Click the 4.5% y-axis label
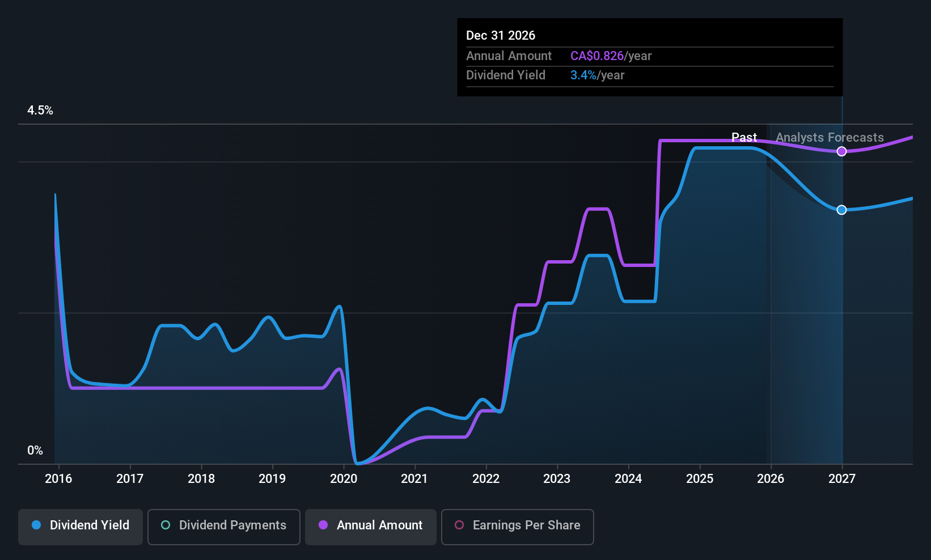This screenshot has width=931, height=560. point(40,111)
